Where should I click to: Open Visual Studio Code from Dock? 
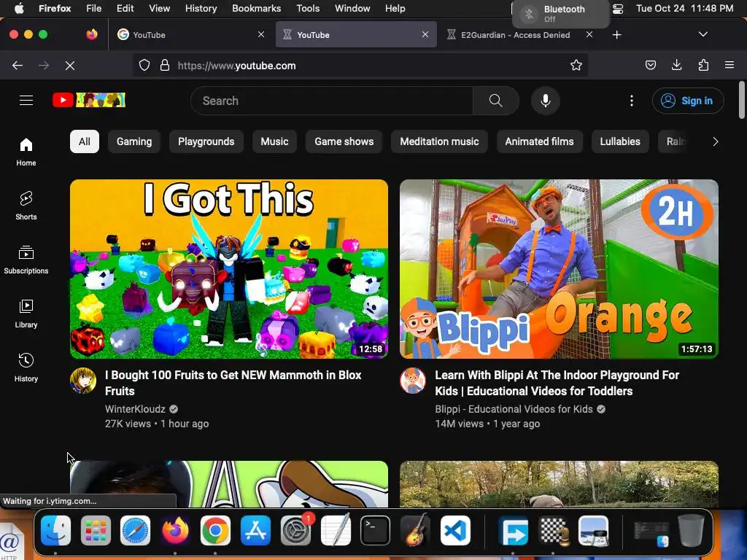(455, 531)
